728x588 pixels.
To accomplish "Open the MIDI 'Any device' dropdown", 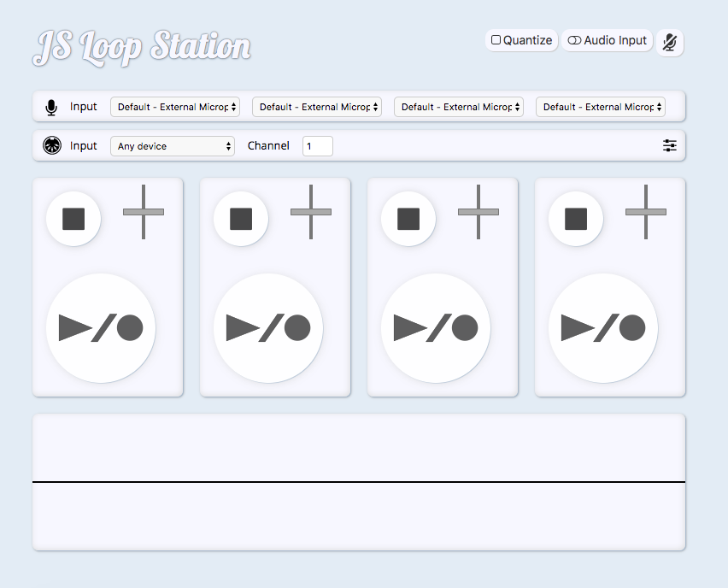I will pos(173,146).
